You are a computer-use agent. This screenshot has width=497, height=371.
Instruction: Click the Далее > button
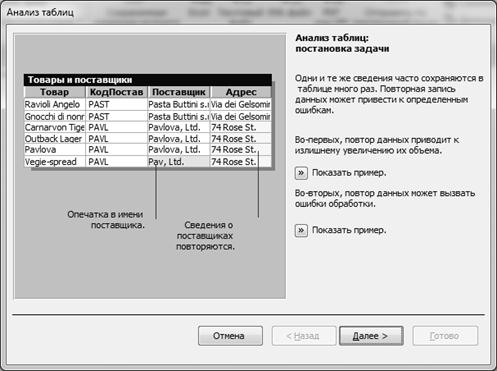[x=371, y=336]
